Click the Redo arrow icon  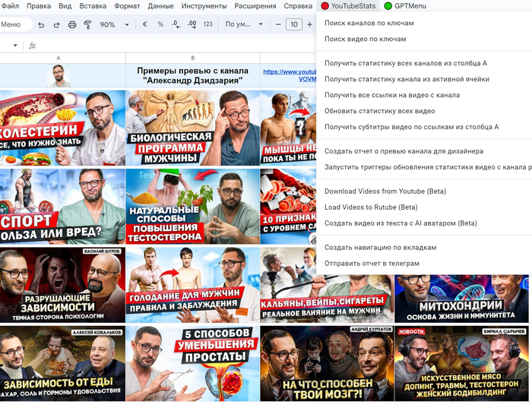[56, 25]
